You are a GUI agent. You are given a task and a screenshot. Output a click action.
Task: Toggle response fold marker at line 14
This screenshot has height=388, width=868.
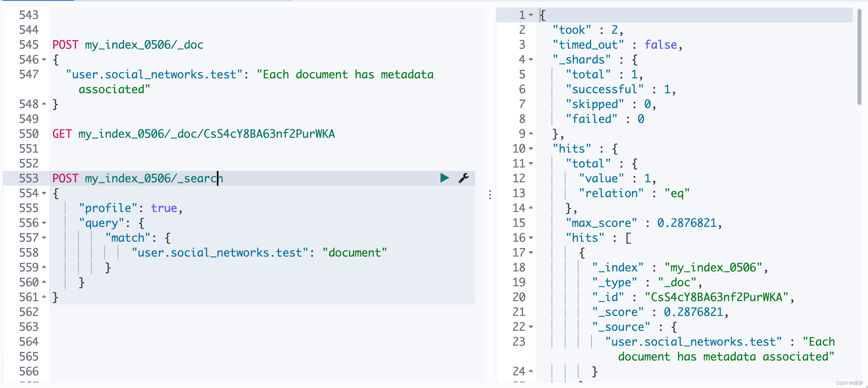[x=531, y=208]
